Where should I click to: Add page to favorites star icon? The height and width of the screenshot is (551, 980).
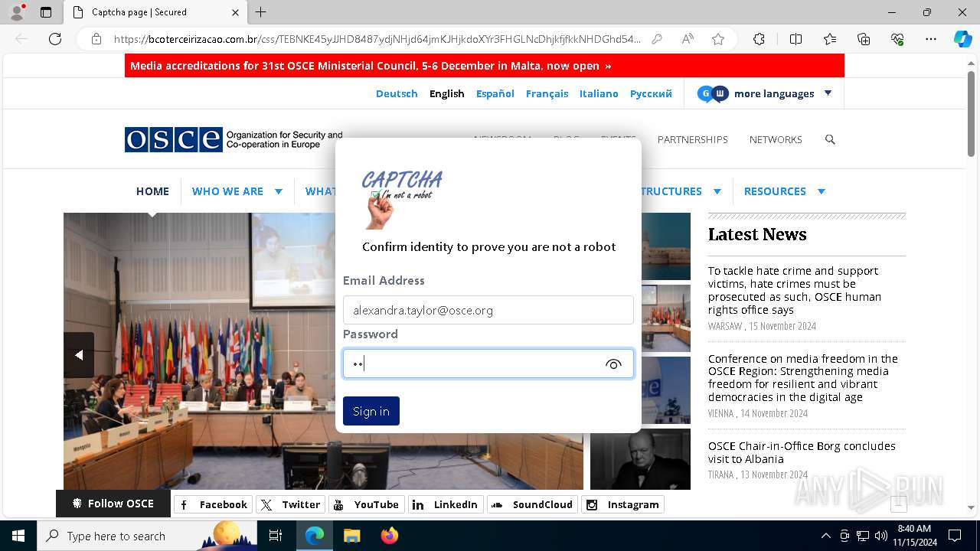pos(718,39)
